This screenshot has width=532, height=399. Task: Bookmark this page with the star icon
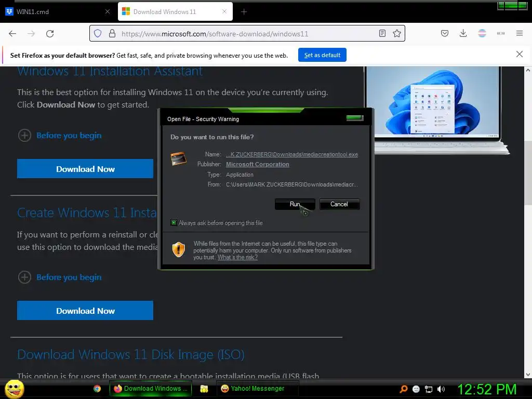(397, 33)
